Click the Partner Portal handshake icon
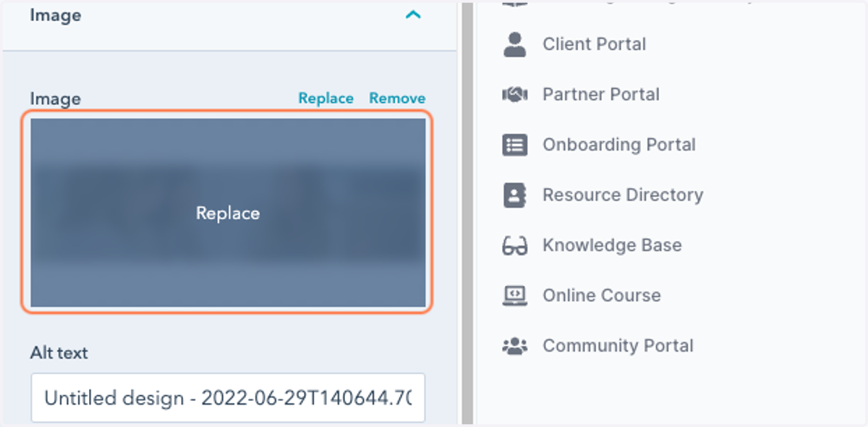This screenshot has width=868, height=427. (514, 94)
